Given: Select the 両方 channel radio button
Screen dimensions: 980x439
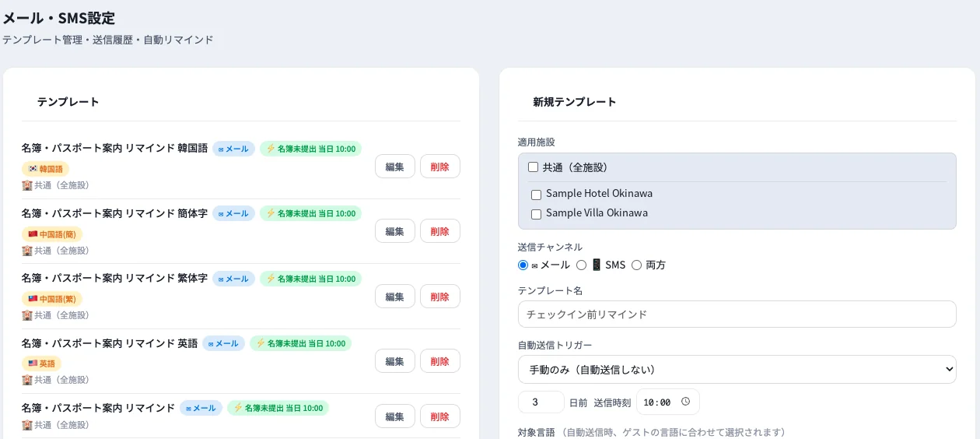Looking at the screenshot, I should [x=636, y=265].
